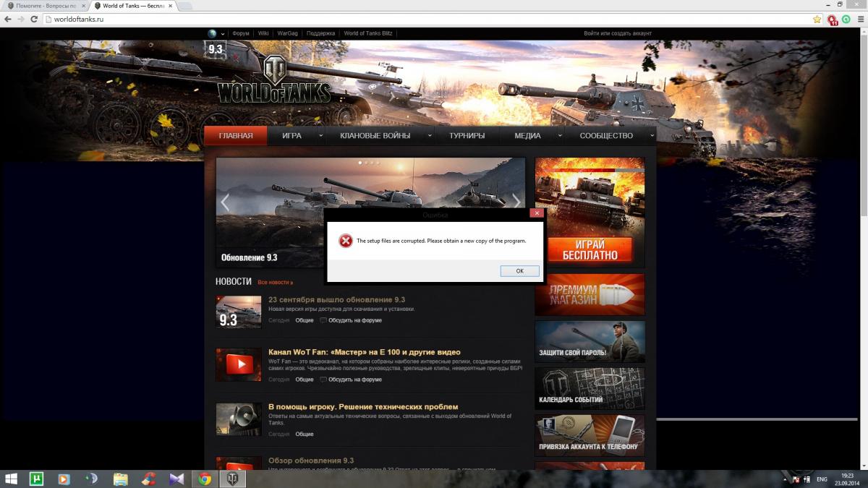
Task: Open the 'ПРЕМИУМ МАГАЗИН' banner
Action: [590, 294]
